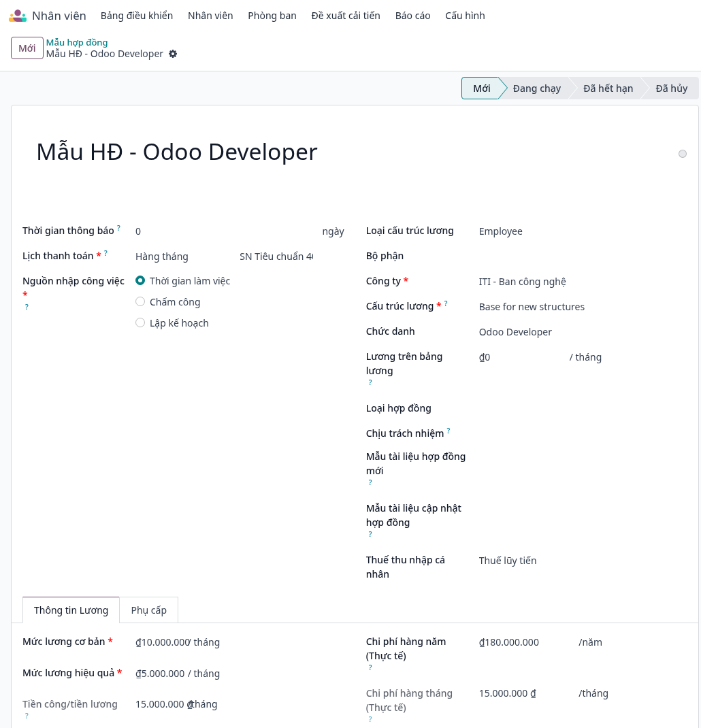Open the SN Tiêu chuẩn working schedule dropdown
Image resolution: width=701 pixels, height=728 pixels.
tap(276, 257)
